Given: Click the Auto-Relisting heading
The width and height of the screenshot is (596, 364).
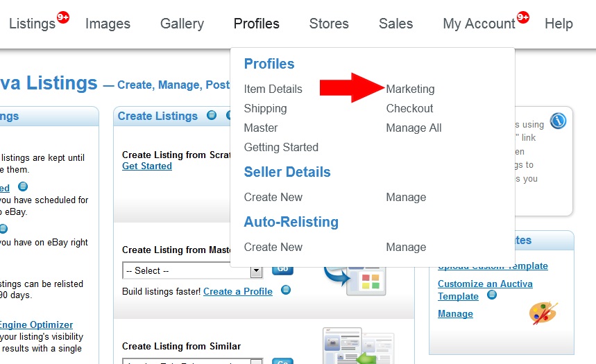Looking at the screenshot, I should click(x=291, y=222).
